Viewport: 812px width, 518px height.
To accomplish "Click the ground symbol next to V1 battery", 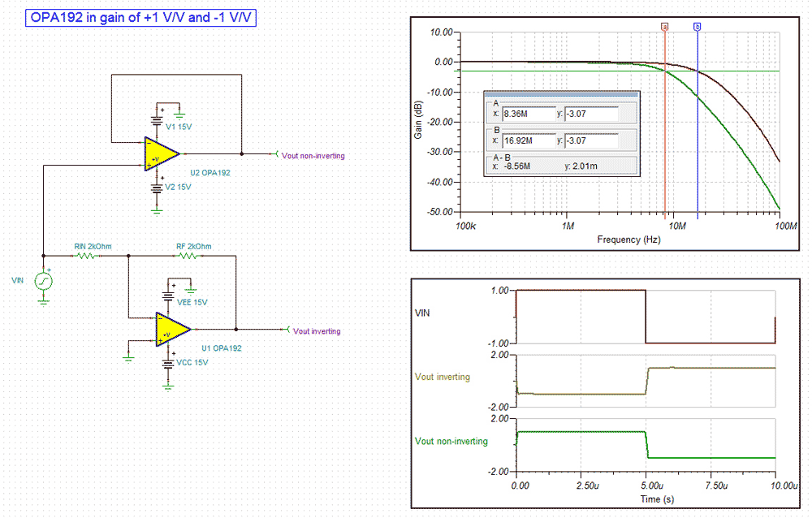I will point(179,115).
